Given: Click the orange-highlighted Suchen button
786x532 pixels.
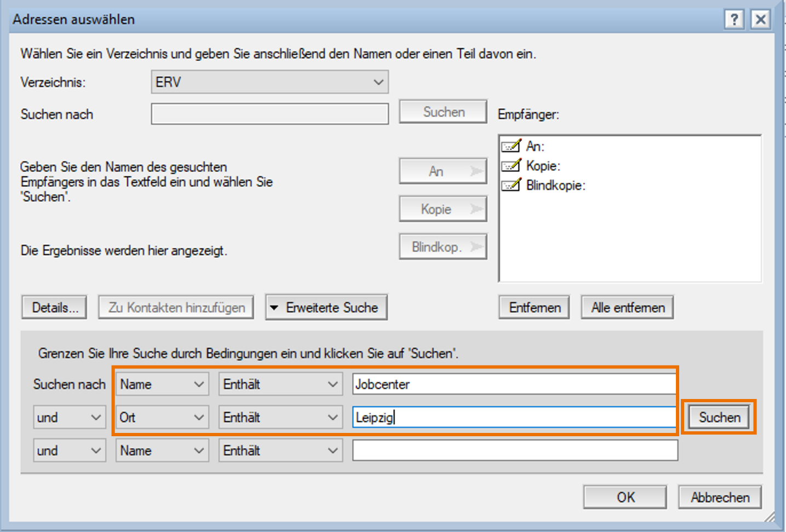Looking at the screenshot, I should [719, 418].
